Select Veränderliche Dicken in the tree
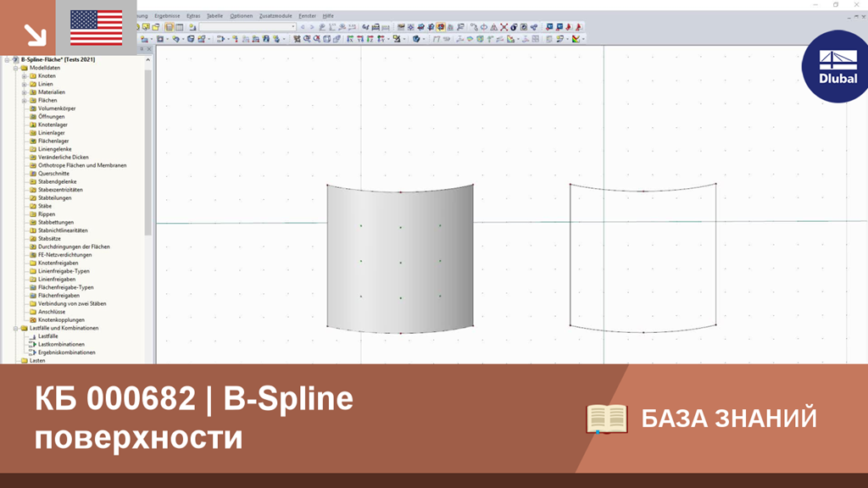868x488 pixels. [x=63, y=157]
